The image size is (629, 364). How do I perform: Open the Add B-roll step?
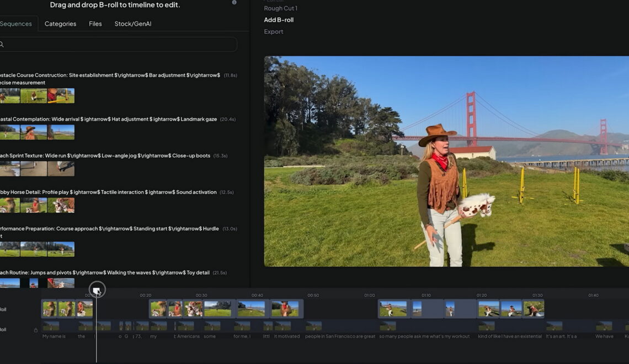pos(279,20)
